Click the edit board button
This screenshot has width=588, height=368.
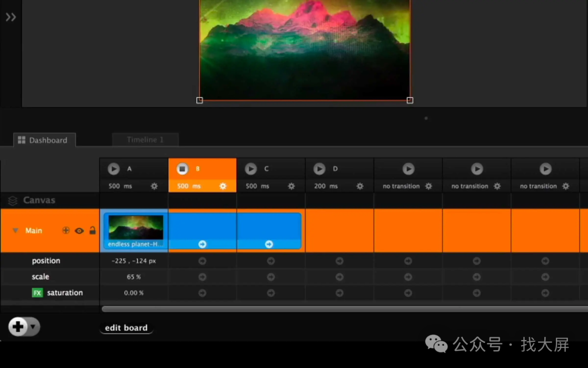(x=126, y=328)
